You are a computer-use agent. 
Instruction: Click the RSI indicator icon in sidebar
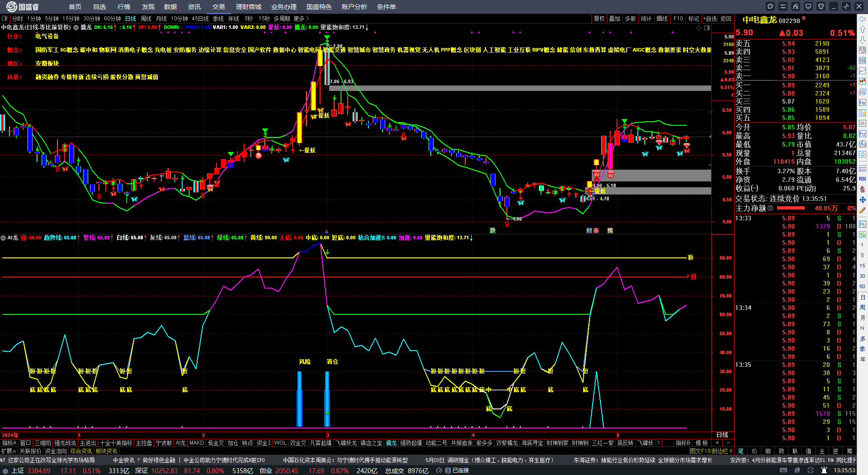pos(863,179)
